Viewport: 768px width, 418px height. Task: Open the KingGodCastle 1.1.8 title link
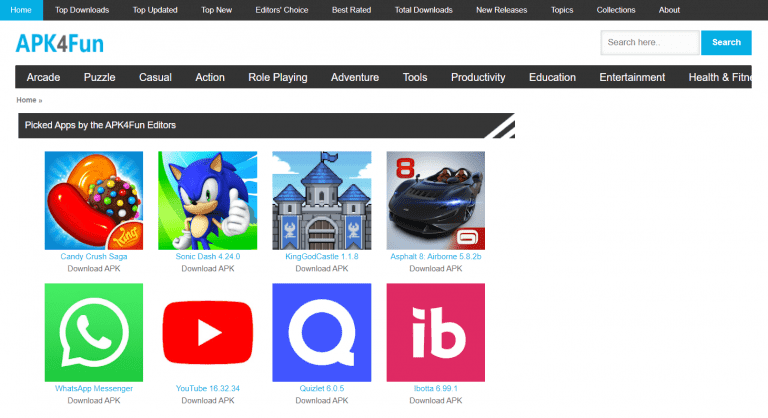322,256
